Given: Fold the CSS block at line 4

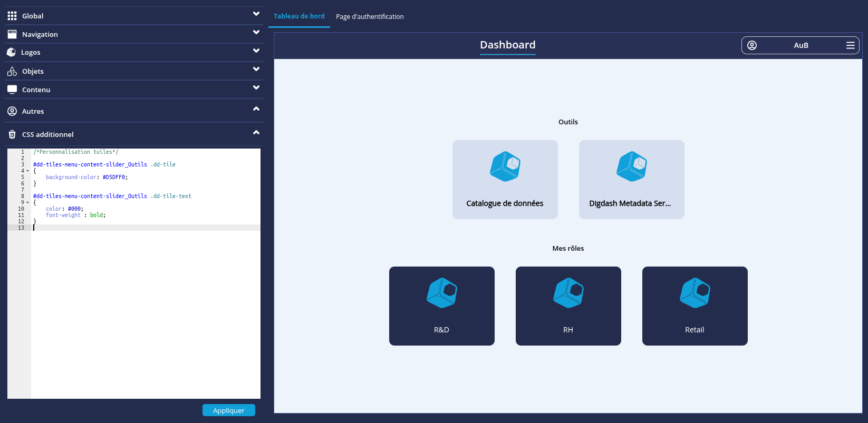Looking at the screenshot, I should click(27, 171).
